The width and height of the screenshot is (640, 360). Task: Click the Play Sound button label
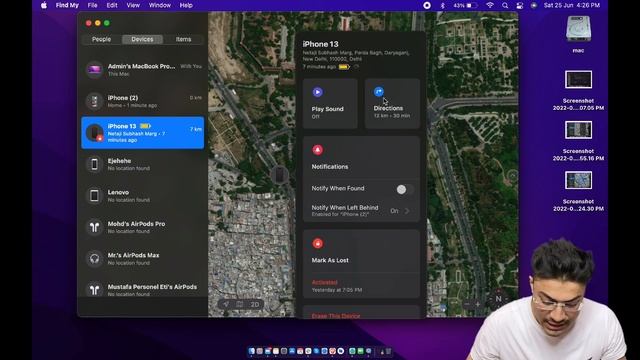click(327, 109)
